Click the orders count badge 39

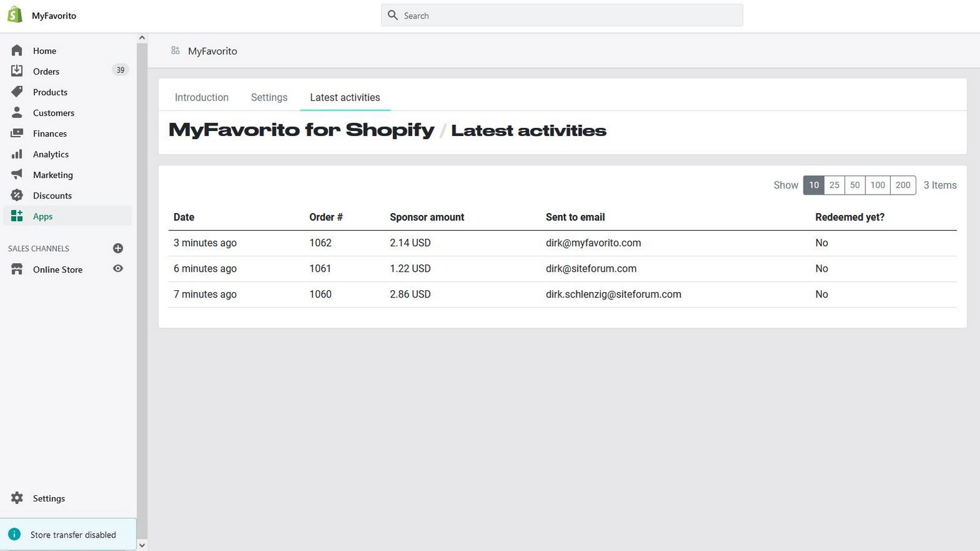tap(120, 70)
